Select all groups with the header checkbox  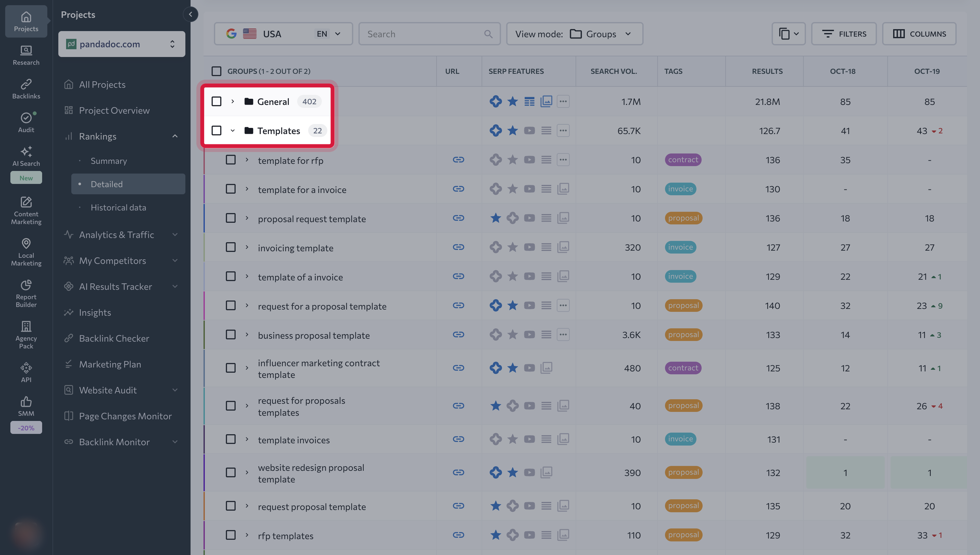tap(216, 71)
